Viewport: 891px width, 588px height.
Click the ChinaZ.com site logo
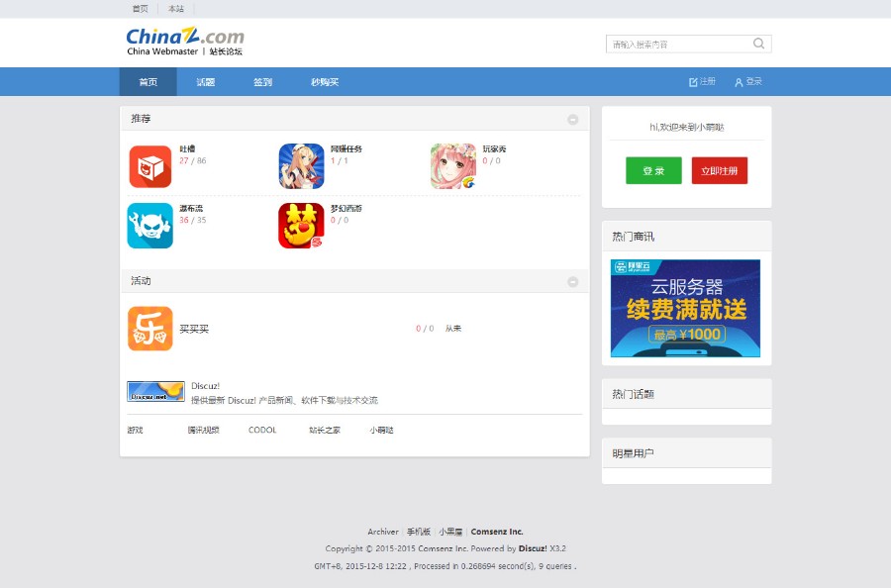[182, 43]
